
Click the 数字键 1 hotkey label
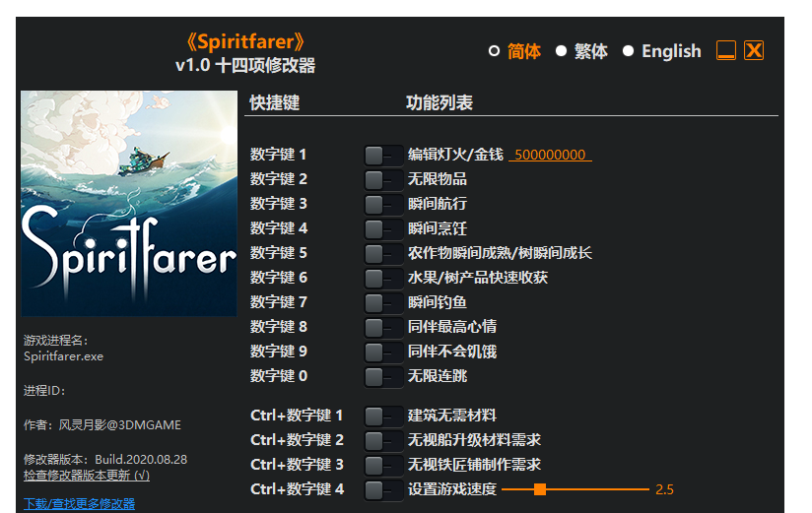(x=279, y=155)
